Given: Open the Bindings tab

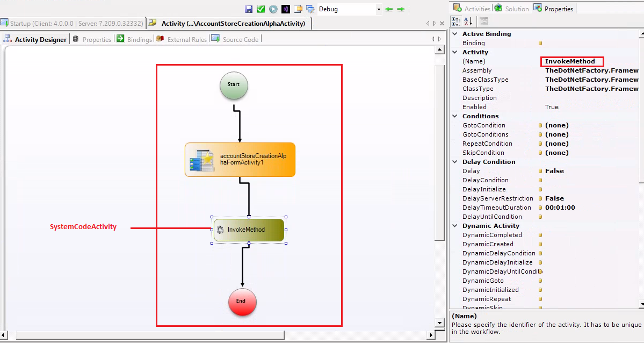Looking at the screenshot, I should click(x=134, y=39).
